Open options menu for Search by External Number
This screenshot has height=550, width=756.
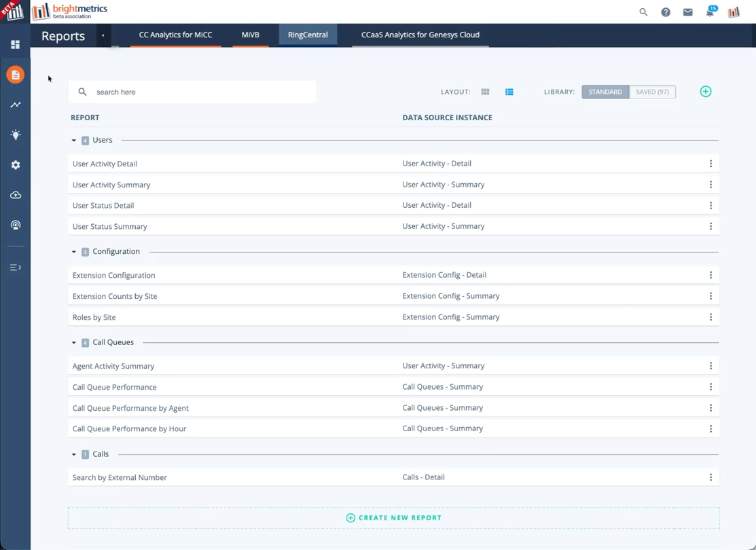pyautogui.click(x=710, y=477)
